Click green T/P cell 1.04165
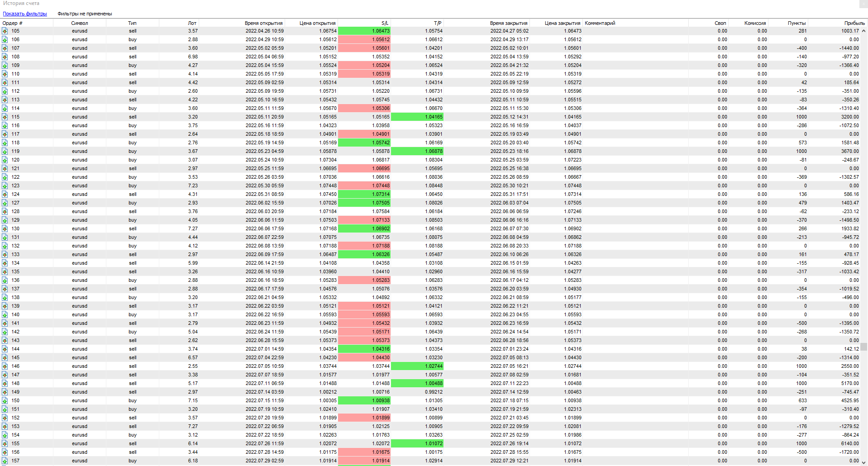This screenshot has height=466, width=868. tap(417, 117)
